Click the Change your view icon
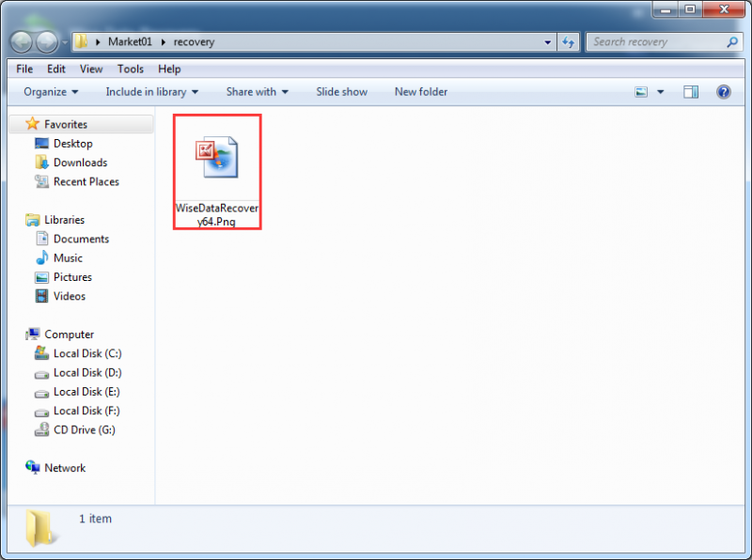 click(x=641, y=91)
